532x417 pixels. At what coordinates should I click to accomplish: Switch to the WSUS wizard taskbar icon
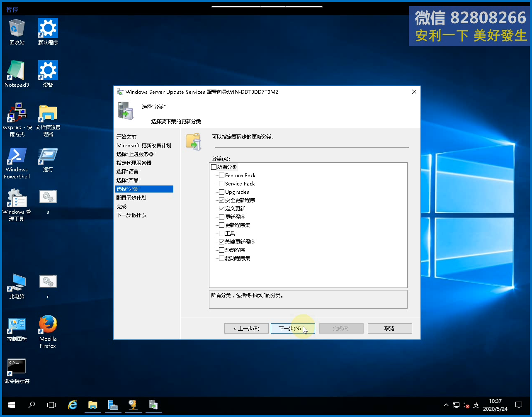click(153, 405)
